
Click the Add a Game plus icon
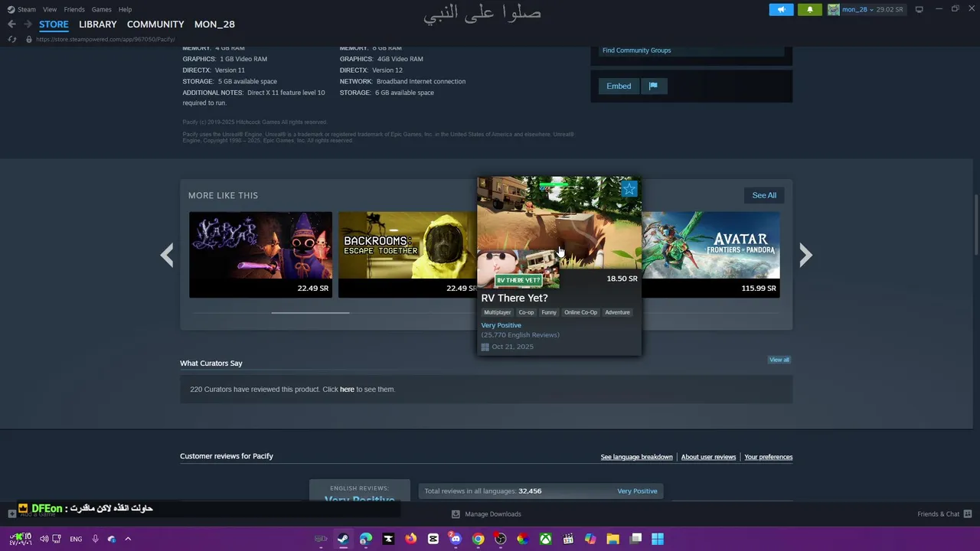point(12,514)
